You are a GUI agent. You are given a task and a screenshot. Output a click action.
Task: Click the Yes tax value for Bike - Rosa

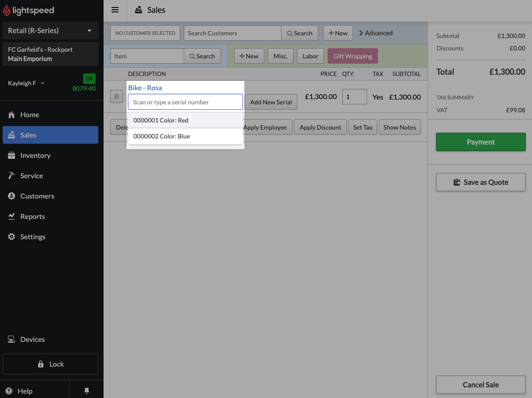tap(378, 97)
